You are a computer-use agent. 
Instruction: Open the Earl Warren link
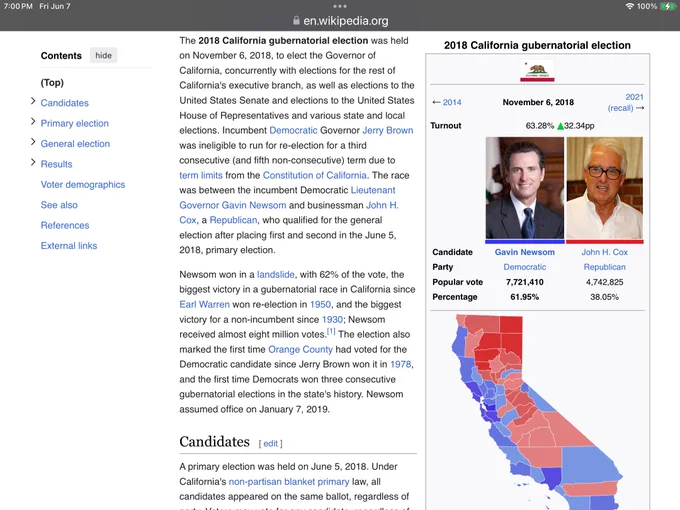(204, 304)
